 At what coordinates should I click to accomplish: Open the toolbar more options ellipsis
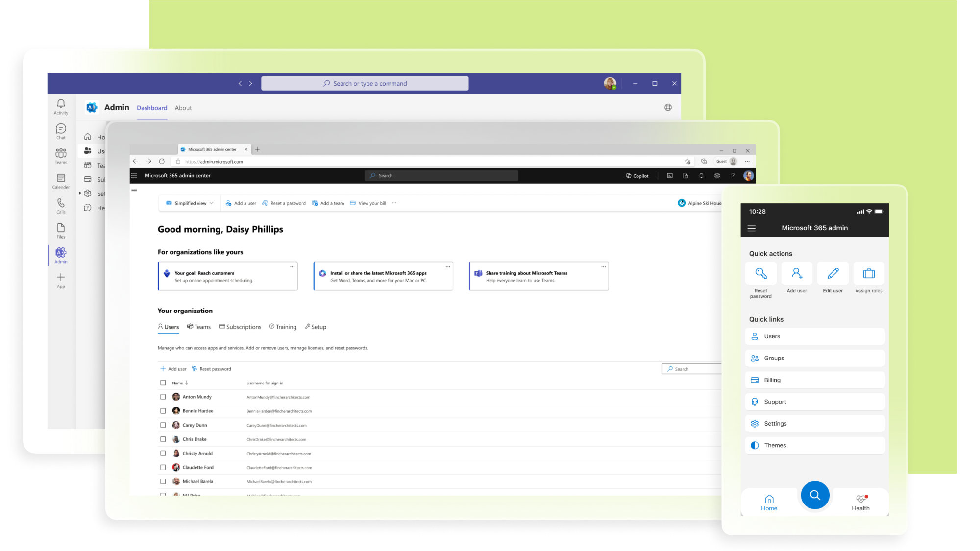(394, 203)
